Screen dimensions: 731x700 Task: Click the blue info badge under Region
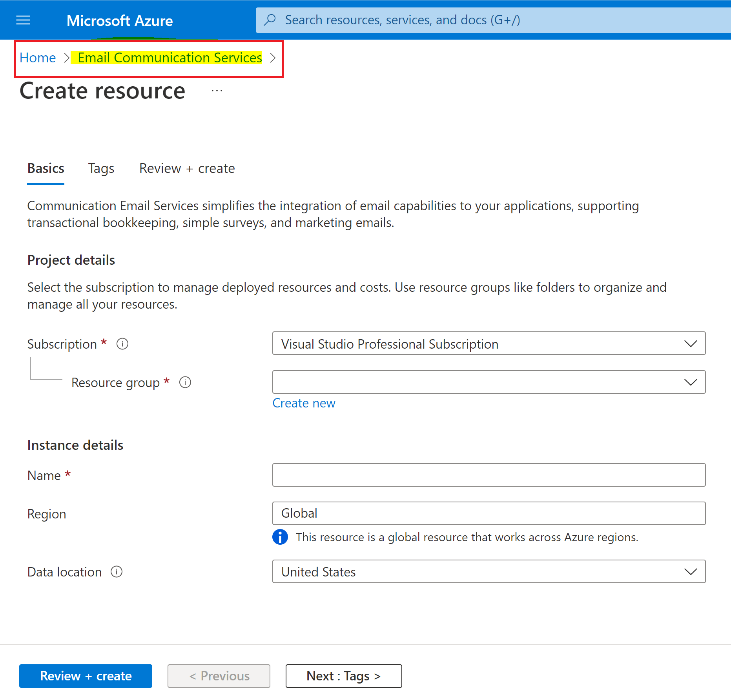click(280, 537)
